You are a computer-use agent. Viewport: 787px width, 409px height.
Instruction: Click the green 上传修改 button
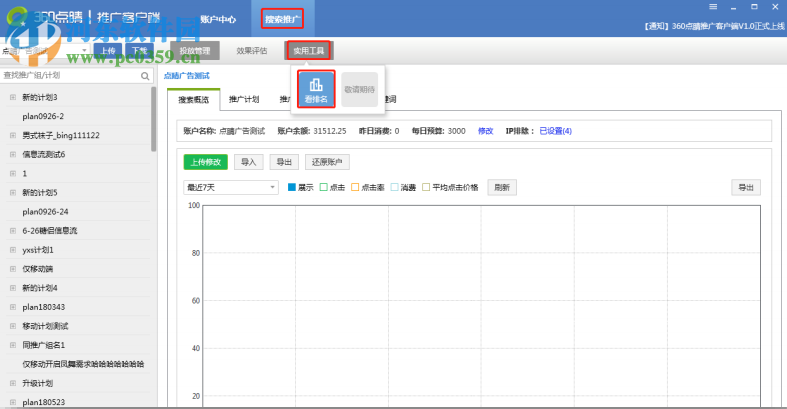click(x=206, y=162)
